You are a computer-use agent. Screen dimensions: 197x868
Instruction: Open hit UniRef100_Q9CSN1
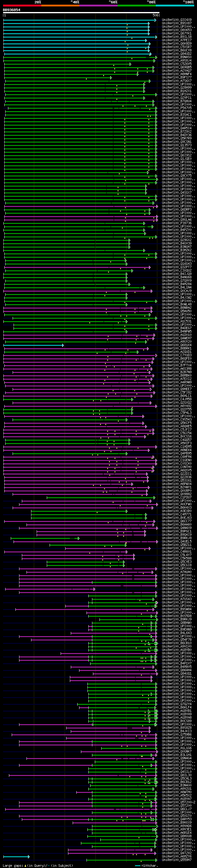176,142
